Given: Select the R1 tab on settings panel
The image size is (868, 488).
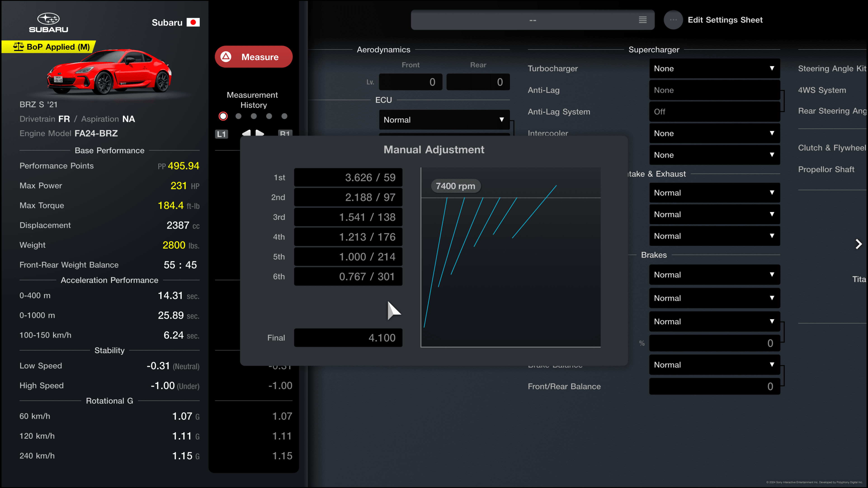Looking at the screenshot, I should (285, 134).
